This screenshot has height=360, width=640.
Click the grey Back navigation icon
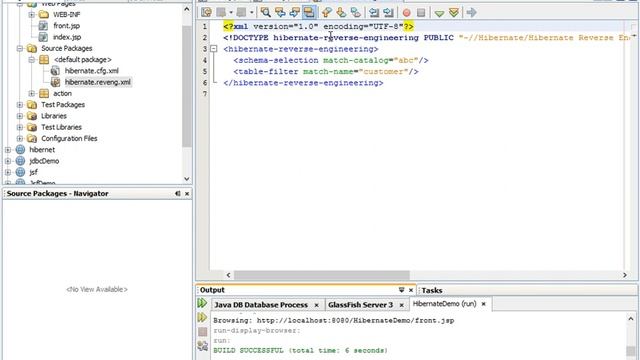click(221, 13)
